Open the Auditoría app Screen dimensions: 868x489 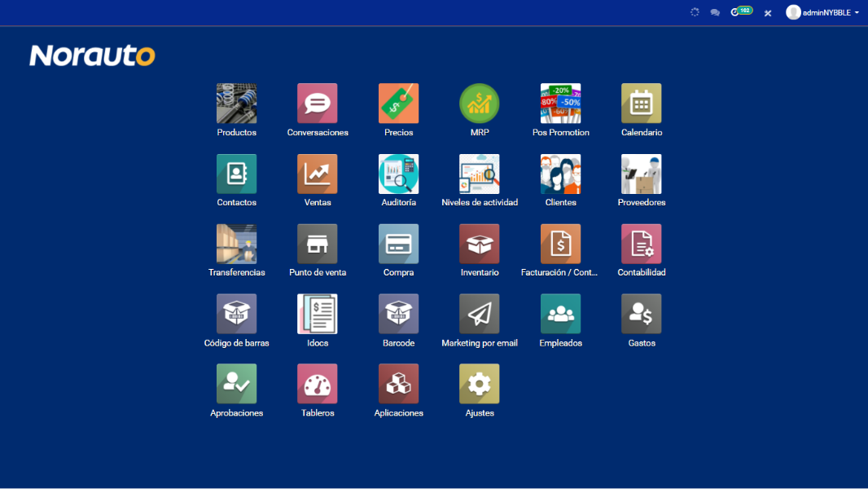point(398,174)
